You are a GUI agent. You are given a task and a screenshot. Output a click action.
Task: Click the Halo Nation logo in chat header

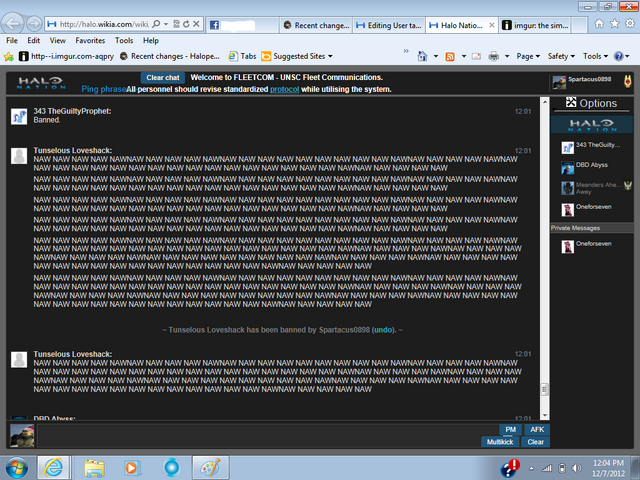tap(41, 83)
